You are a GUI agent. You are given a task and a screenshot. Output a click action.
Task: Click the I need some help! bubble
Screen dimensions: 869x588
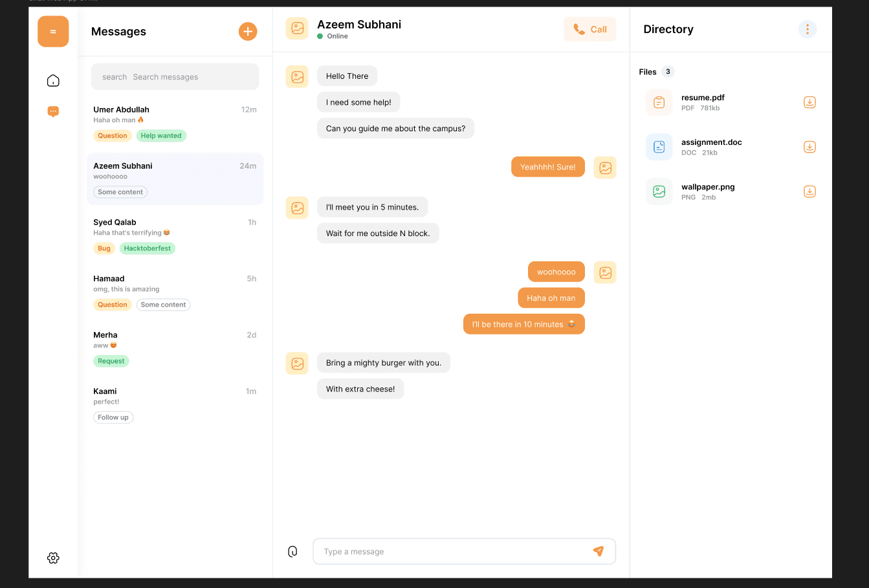pos(358,102)
